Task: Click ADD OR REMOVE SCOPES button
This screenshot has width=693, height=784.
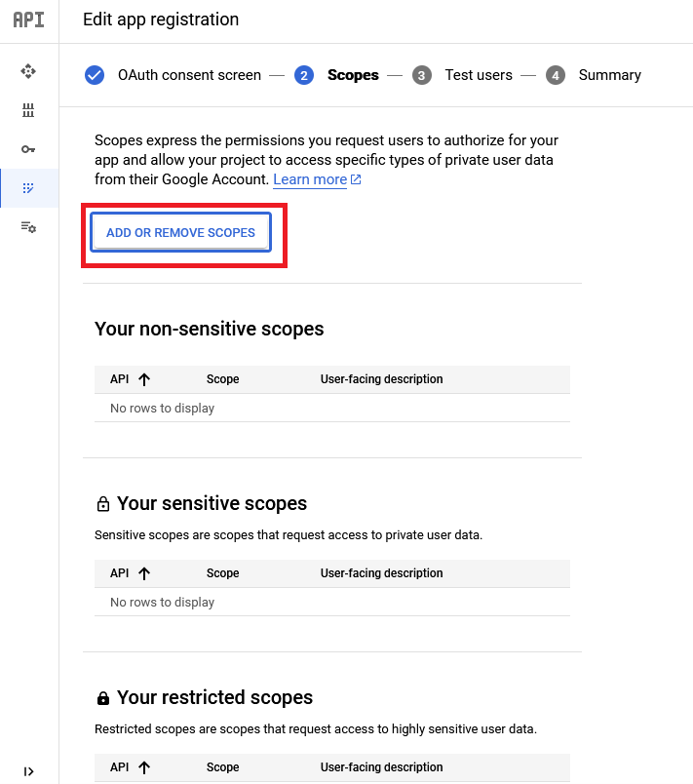Action: pyautogui.click(x=181, y=232)
